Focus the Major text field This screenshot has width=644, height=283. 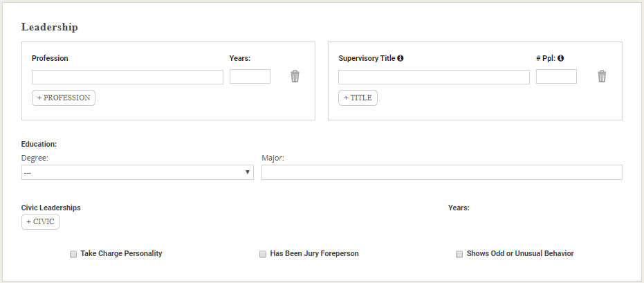442,172
